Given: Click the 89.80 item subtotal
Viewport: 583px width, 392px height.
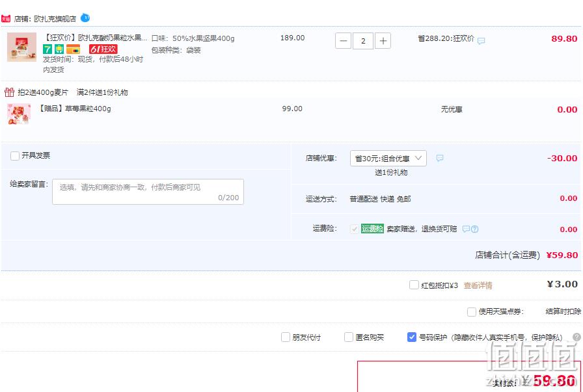Looking at the screenshot, I should (564, 38).
